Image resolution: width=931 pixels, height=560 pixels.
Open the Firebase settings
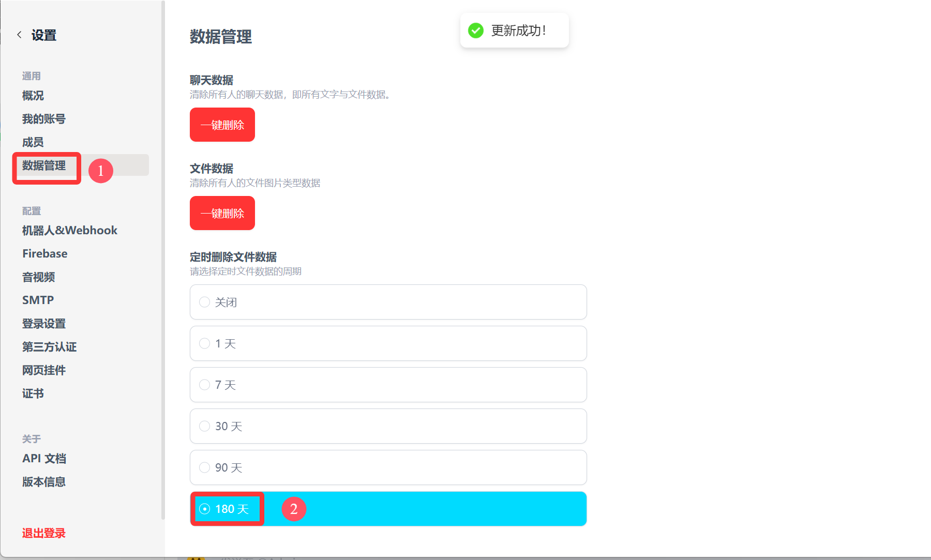45,253
